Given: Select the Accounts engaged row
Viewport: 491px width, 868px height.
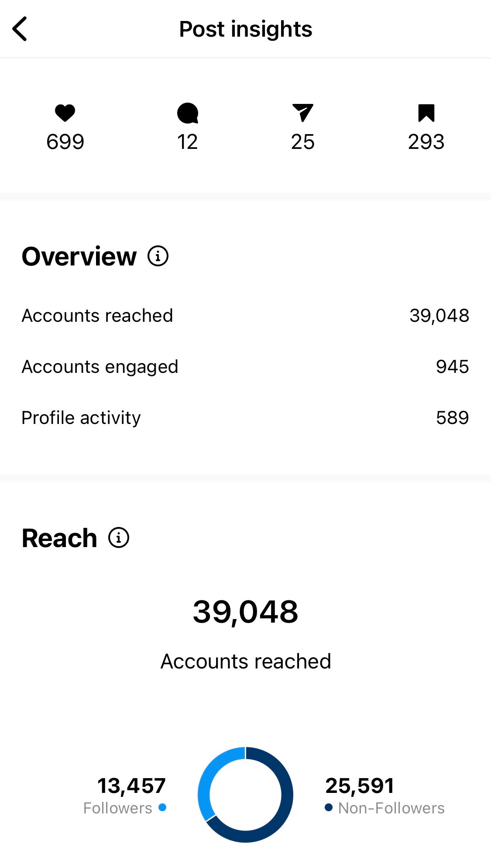Looking at the screenshot, I should coord(245,367).
